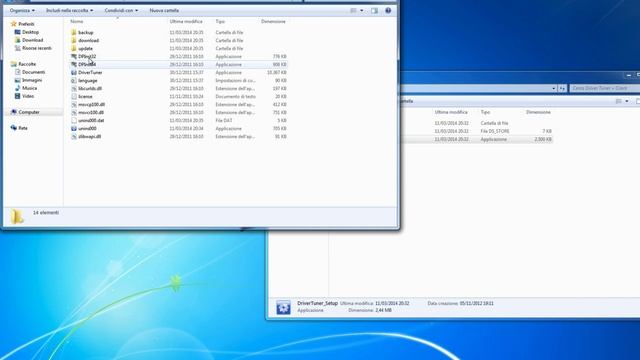Open address bar dropdown arrow in back window
Image resolution: width=640 pixels, height=360 pixels.
553,88
